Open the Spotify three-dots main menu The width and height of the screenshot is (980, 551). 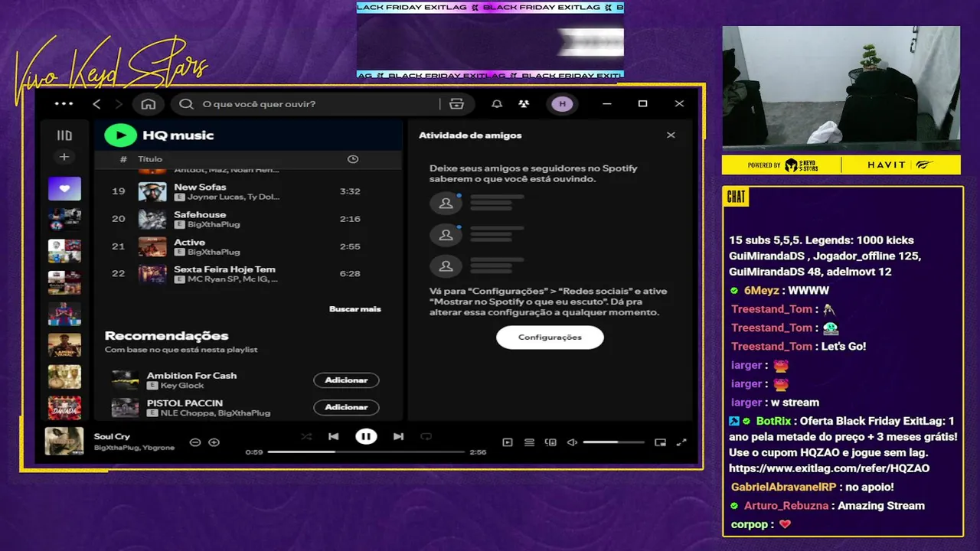64,103
